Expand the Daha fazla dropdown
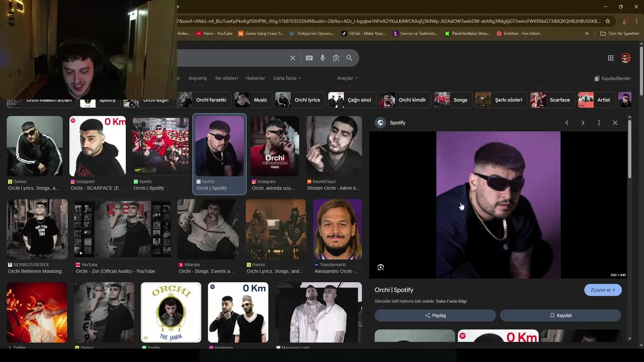 [x=287, y=78]
